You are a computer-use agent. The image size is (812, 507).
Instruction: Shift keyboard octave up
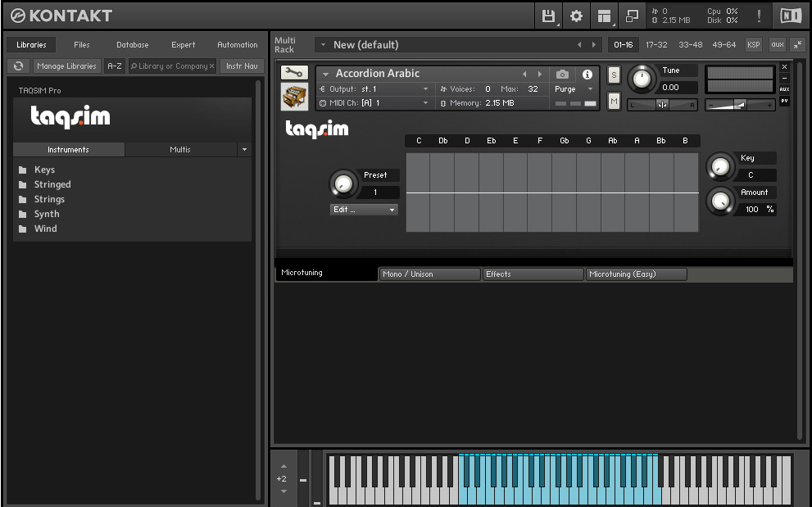(284, 467)
